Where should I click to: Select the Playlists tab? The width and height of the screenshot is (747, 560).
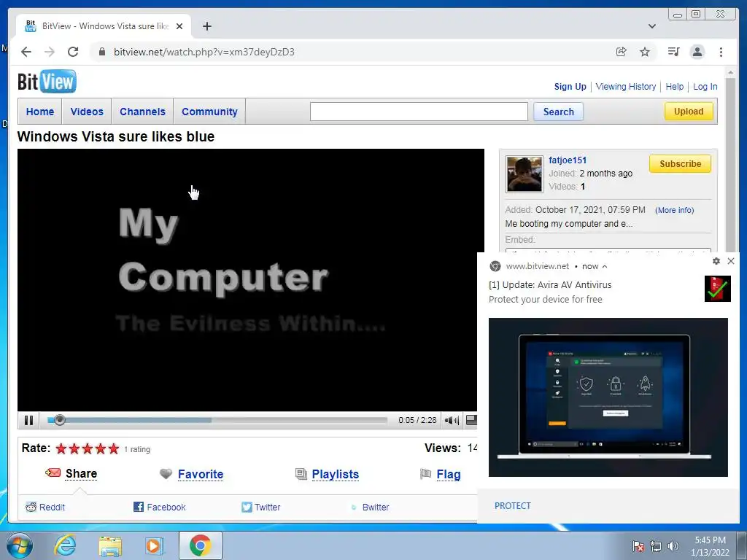pos(336,474)
